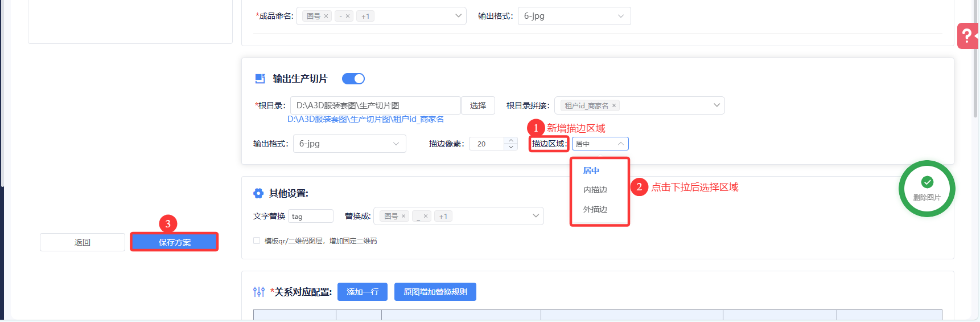Click the 选择 button for 根目录
This screenshot has width=980, height=322.
[x=478, y=105]
